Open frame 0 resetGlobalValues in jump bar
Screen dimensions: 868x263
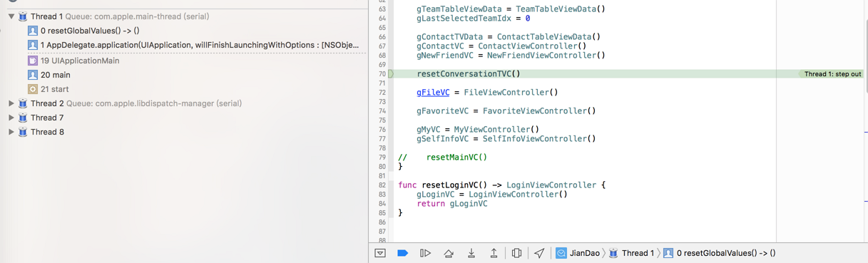click(x=719, y=253)
